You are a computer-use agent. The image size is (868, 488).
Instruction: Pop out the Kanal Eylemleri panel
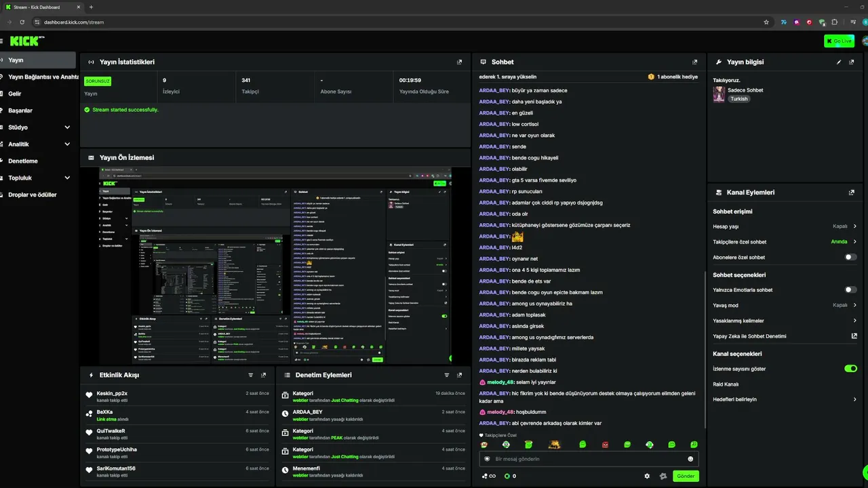point(852,192)
